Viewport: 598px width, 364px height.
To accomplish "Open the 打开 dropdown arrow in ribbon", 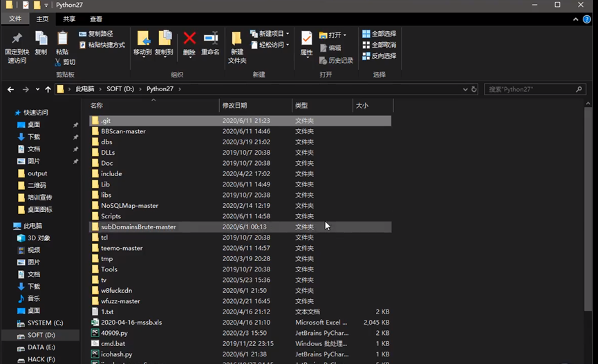I will click(344, 35).
